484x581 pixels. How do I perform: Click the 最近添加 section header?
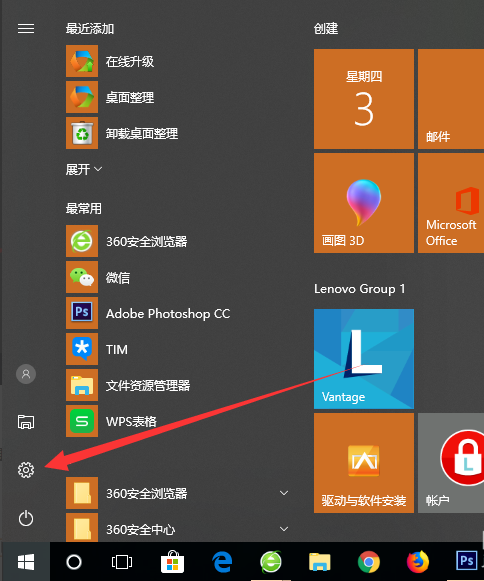tap(90, 29)
